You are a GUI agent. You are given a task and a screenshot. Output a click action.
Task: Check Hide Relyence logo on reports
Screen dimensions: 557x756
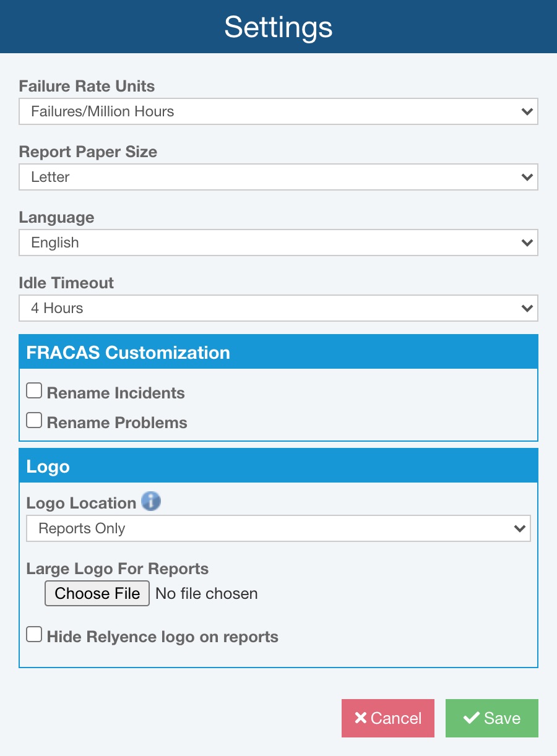pyautogui.click(x=35, y=635)
